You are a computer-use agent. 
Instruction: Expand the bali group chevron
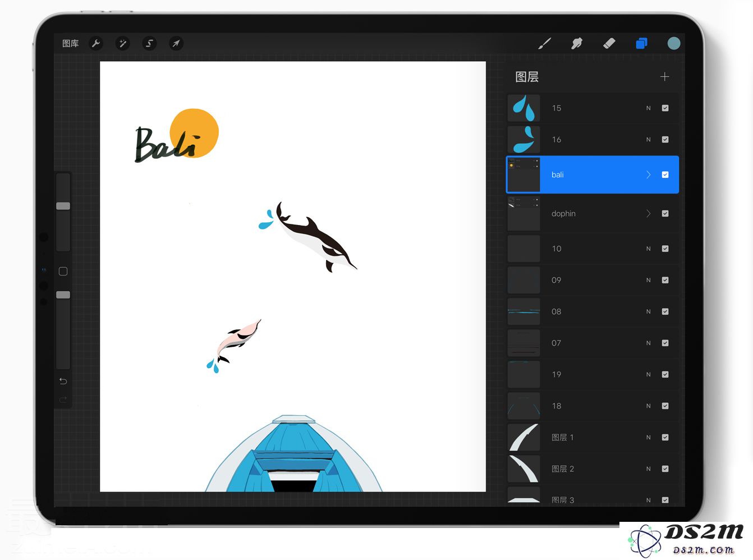click(x=648, y=175)
